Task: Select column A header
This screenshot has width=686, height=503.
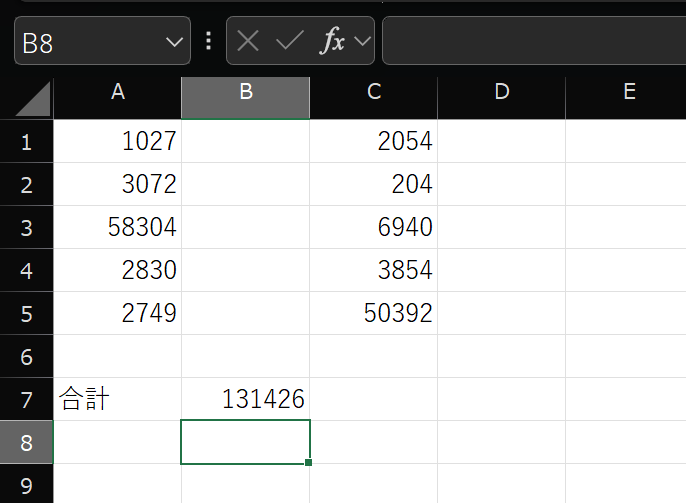Action: [x=117, y=92]
